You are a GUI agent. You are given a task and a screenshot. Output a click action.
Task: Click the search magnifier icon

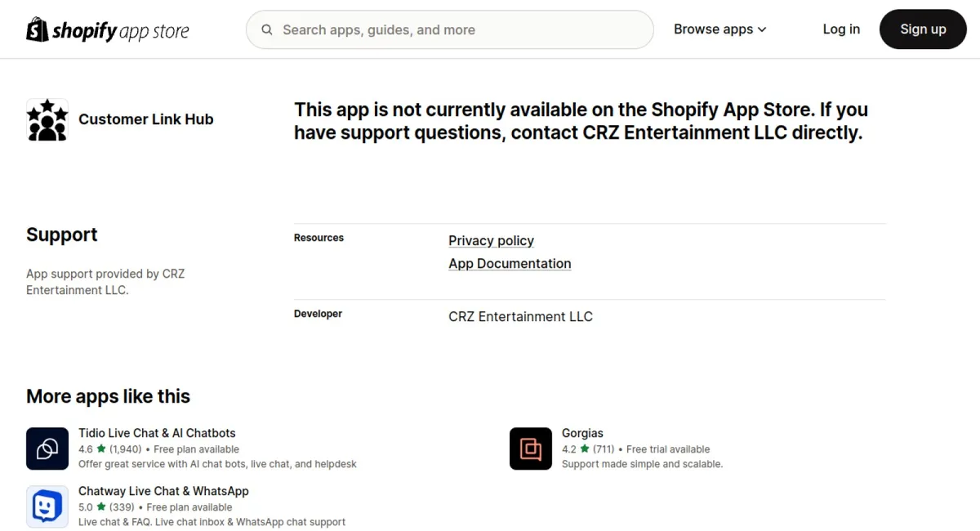(x=267, y=30)
